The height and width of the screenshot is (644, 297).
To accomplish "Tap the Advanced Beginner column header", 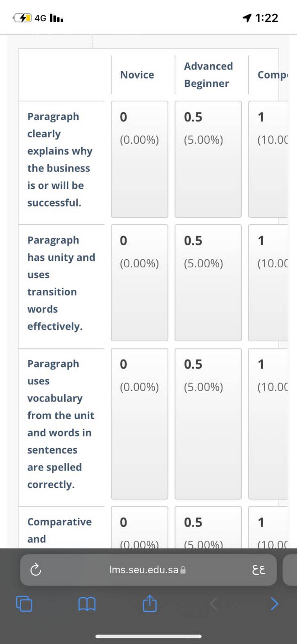I will (208, 75).
